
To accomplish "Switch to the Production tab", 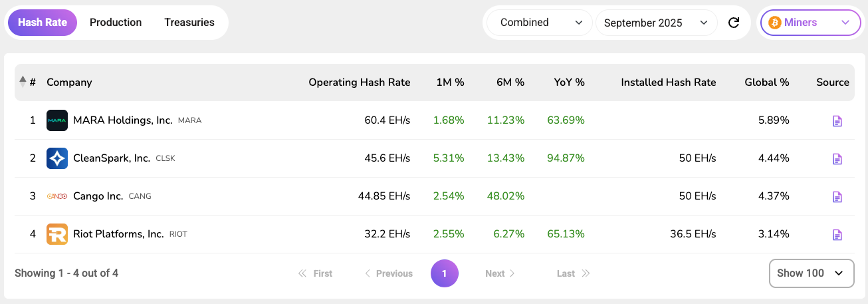I will pos(116,23).
